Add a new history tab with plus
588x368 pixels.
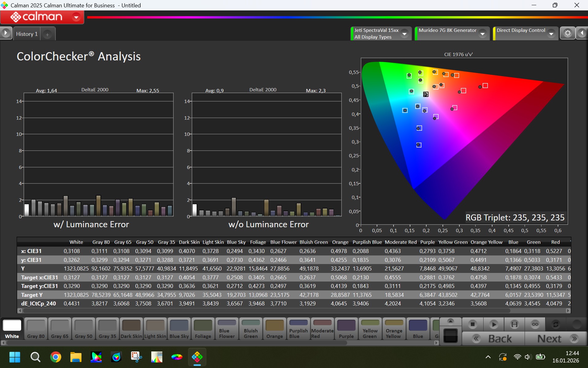coord(47,35)
